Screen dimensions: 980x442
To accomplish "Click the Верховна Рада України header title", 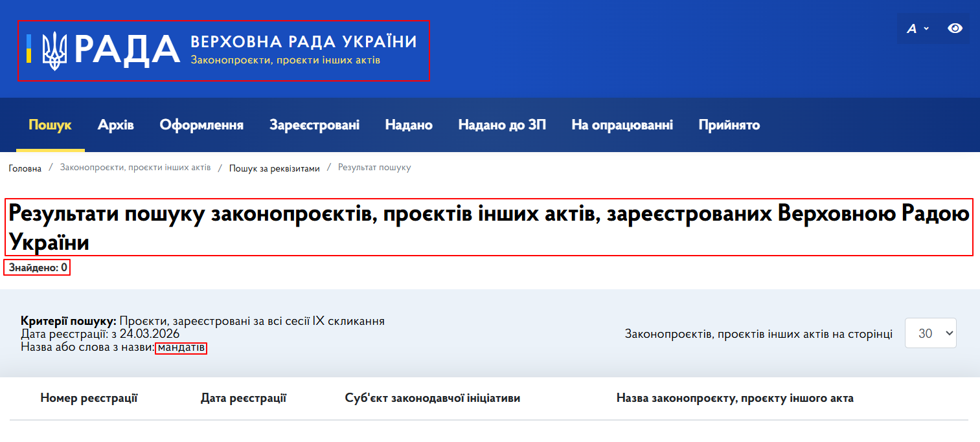I will (304, 42).
